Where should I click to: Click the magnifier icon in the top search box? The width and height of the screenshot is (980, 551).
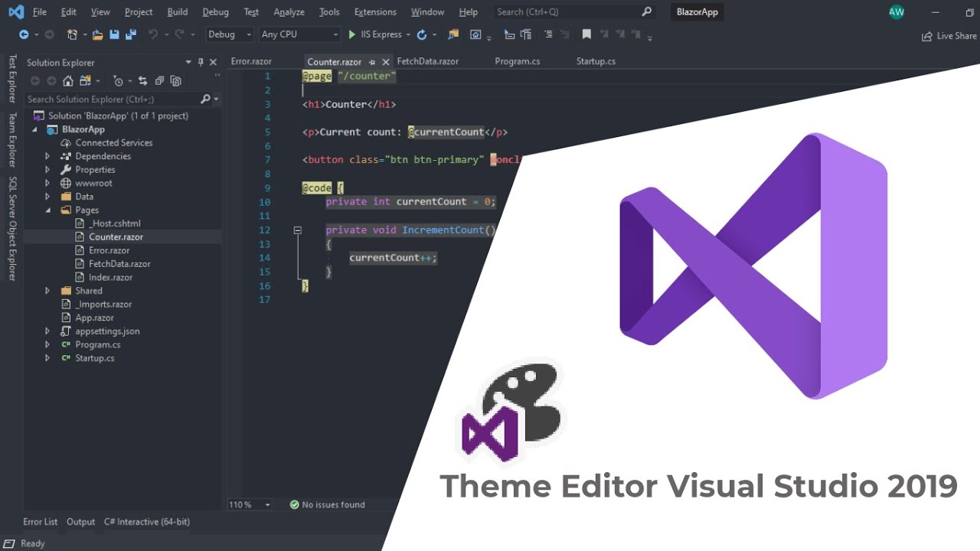click(646, 11)
